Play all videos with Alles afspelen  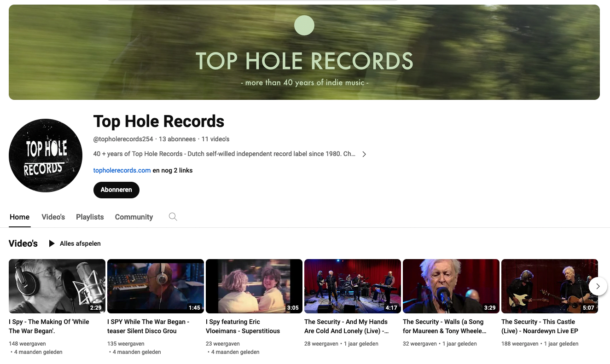(80, 243)
